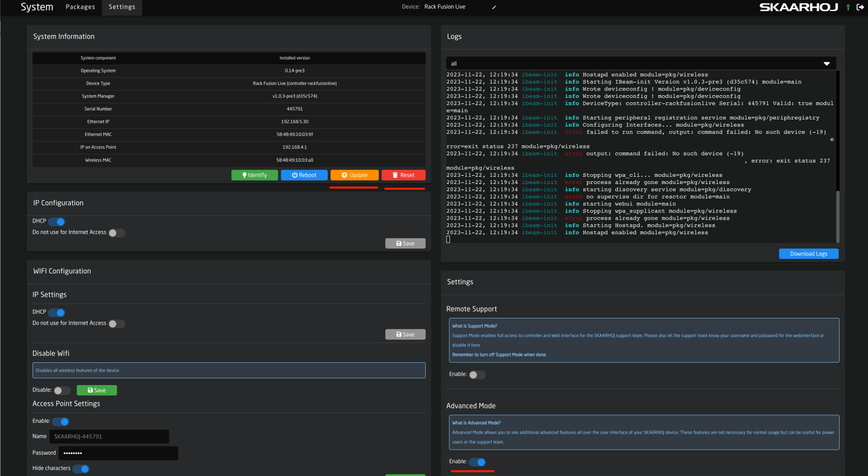The image size is (868, 476).
Task: Toggle Do not use for Internet Access in IP Configuration
Action: [x=117, y=233]
